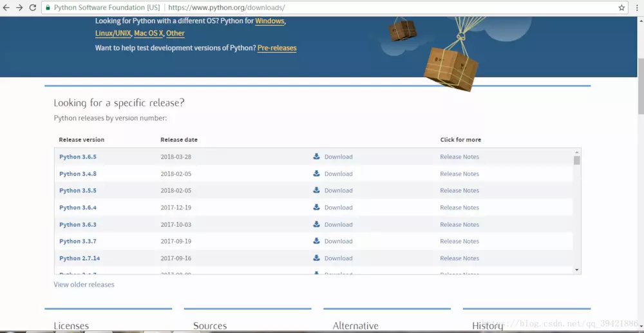Click the green secure padlock icon

[48, 7]
